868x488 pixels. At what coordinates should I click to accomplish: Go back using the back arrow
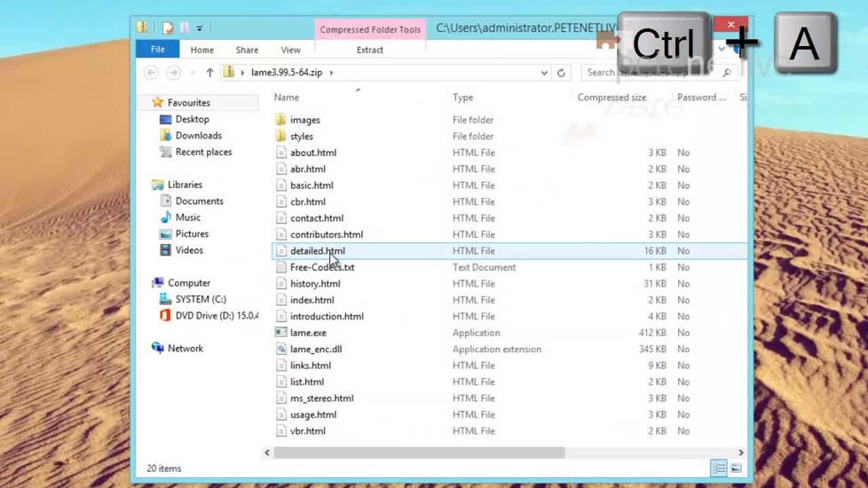[x=151, y=73]
